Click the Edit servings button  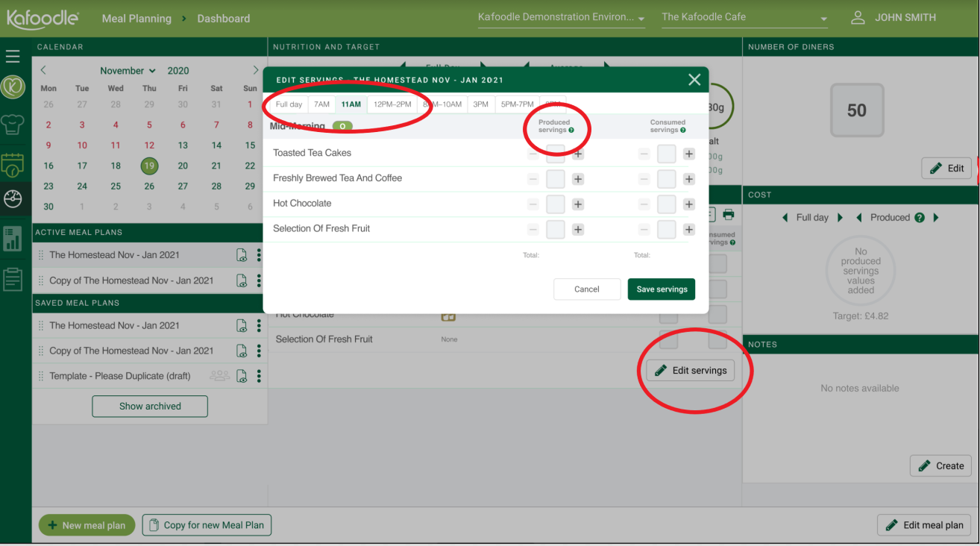coord(691,371)
